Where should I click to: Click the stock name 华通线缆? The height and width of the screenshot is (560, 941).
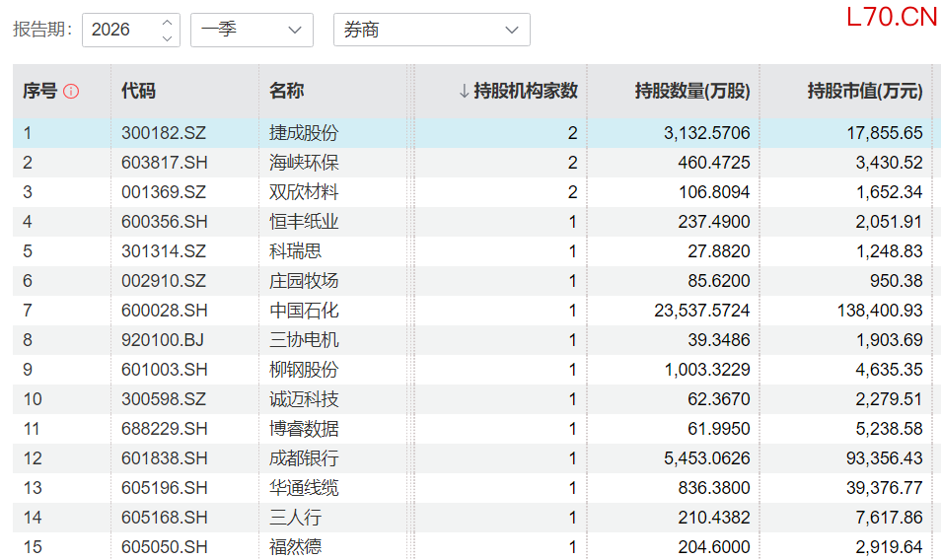click(304, 488)
